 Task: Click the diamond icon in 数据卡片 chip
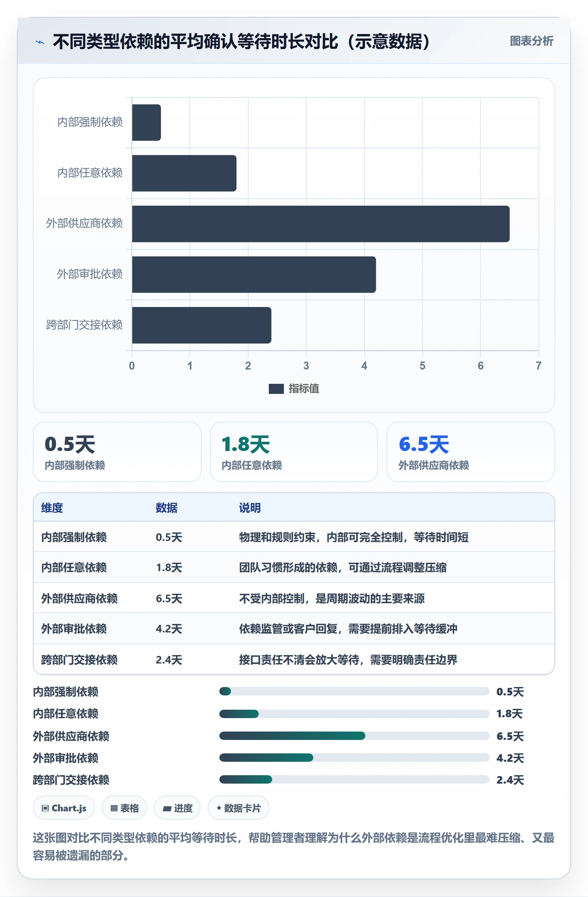point(219,808)
